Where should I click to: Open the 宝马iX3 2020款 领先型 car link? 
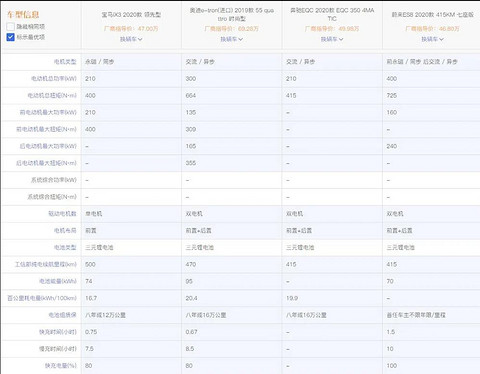[131, 15]
